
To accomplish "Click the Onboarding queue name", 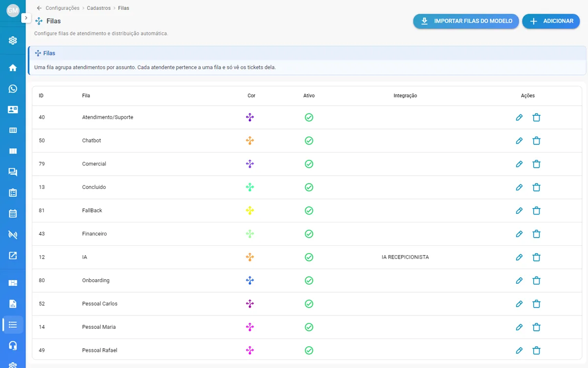I will click(x=96, y=281).
